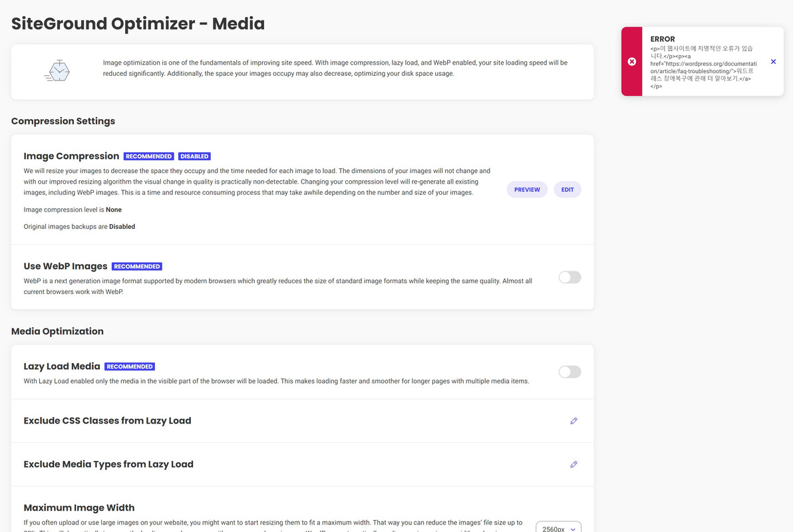793x532 pixels.
Task: Click the Recommended badge beside Image Compression
Action: click(x=149, y=156)
